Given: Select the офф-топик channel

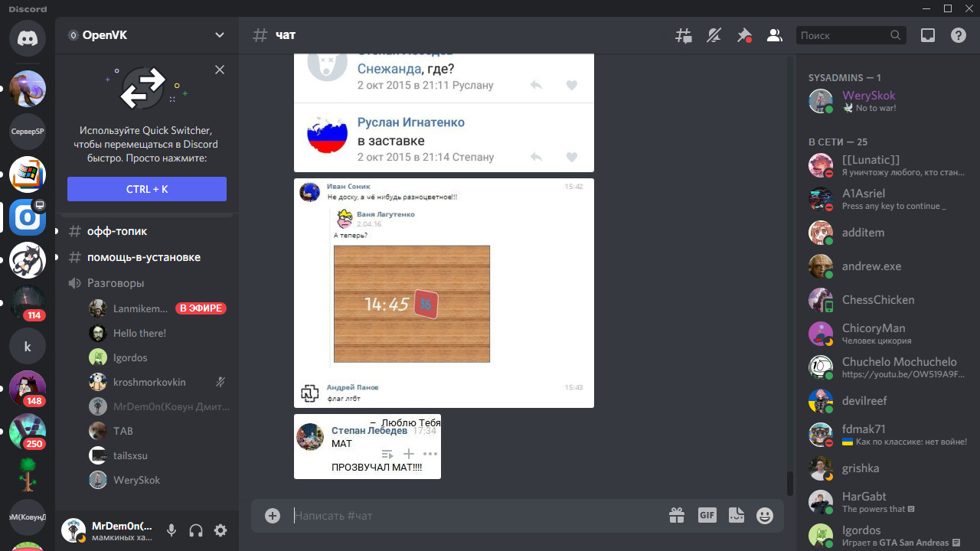Looking at the screenshot, I should tap(116, 231).
